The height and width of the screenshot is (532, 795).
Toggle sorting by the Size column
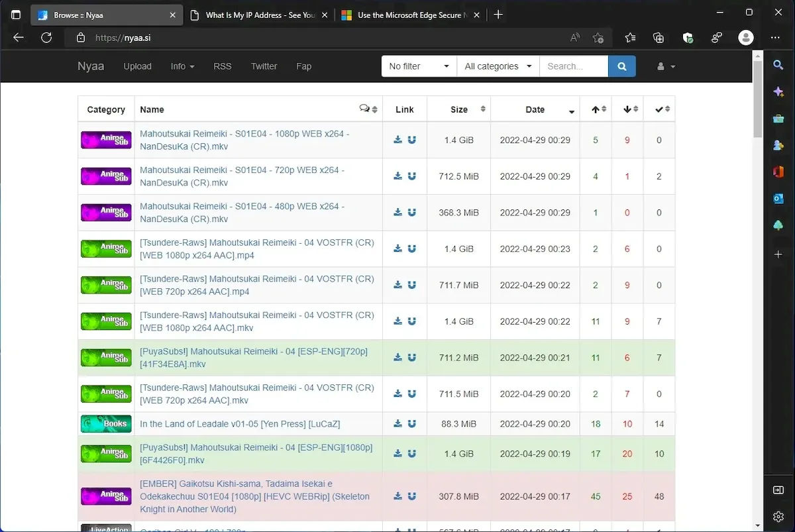click(x=458, y=109)
